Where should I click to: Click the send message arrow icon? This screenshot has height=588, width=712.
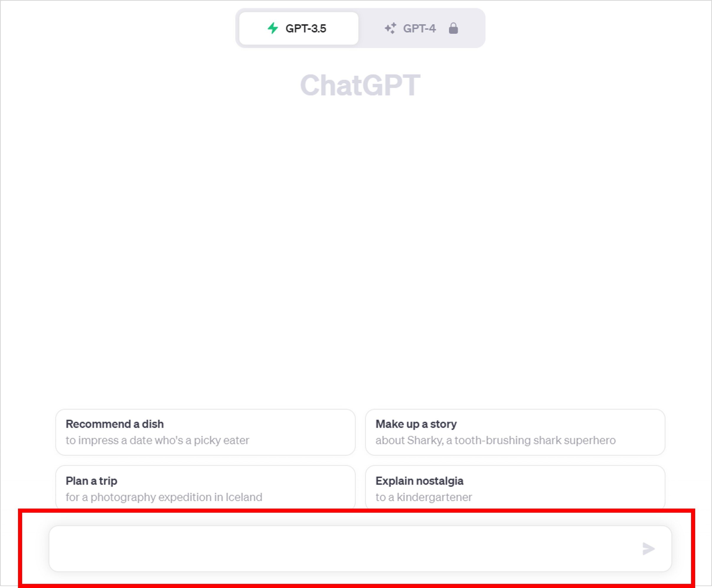point(648,549)
